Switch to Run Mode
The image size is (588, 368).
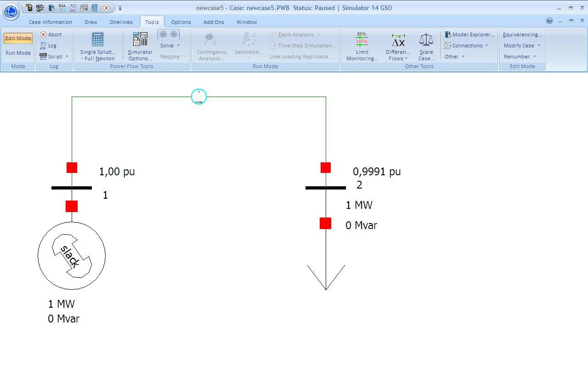[x=18, y=53]
